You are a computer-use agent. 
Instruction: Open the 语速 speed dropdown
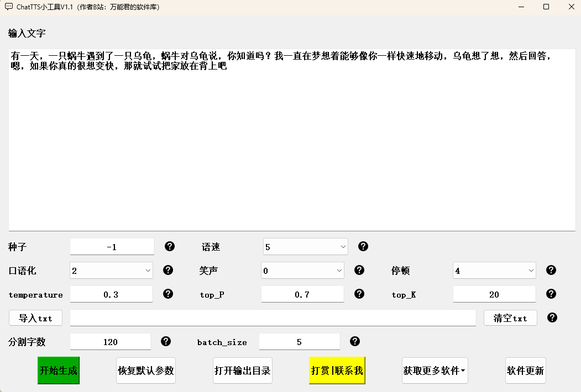[x=305, y=247]
